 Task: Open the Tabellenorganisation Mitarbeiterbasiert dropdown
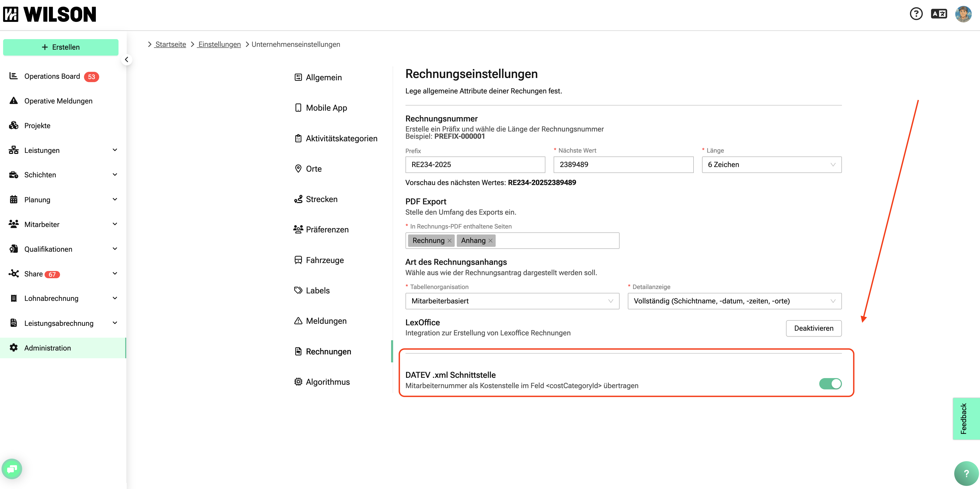coord(512,301)
